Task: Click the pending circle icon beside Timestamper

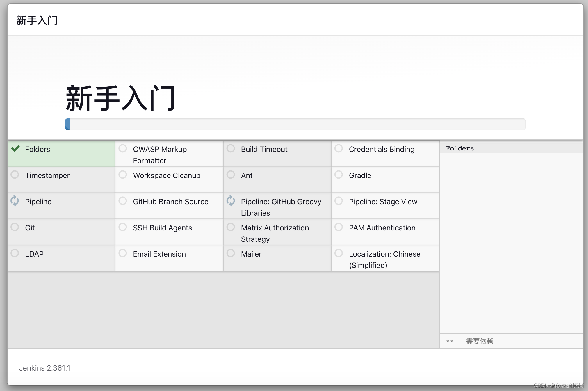Action: [15, 175]
